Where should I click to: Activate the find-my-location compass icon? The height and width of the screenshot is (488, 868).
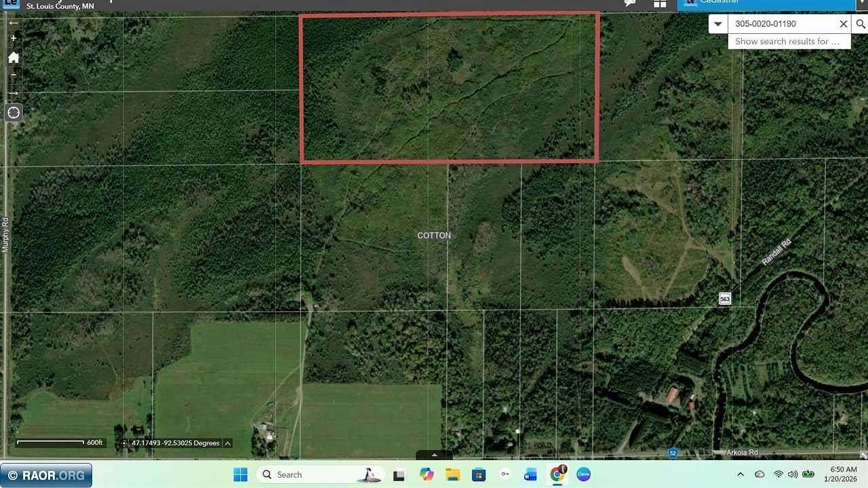pyautogui.click(x=13, y=112)
